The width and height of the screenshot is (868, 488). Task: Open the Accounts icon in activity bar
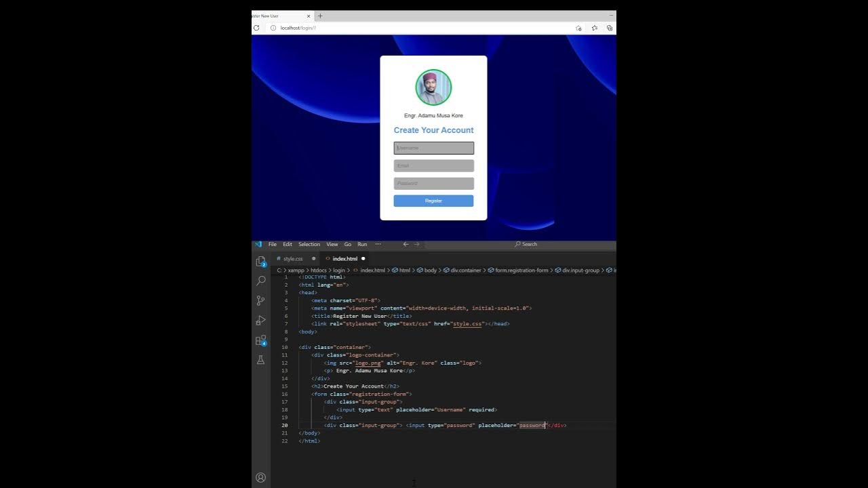260,477
